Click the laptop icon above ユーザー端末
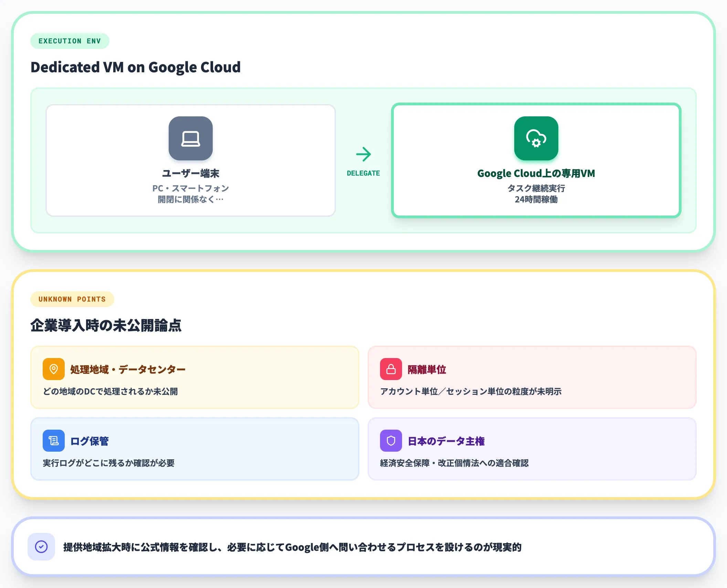Screen dimensions: 727x588 point(191,138)
